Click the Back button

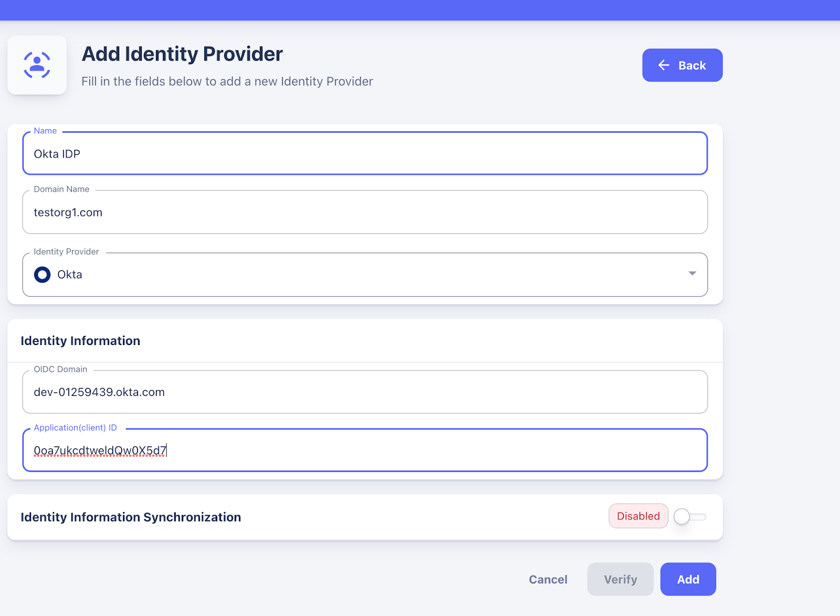coord(682,65)
